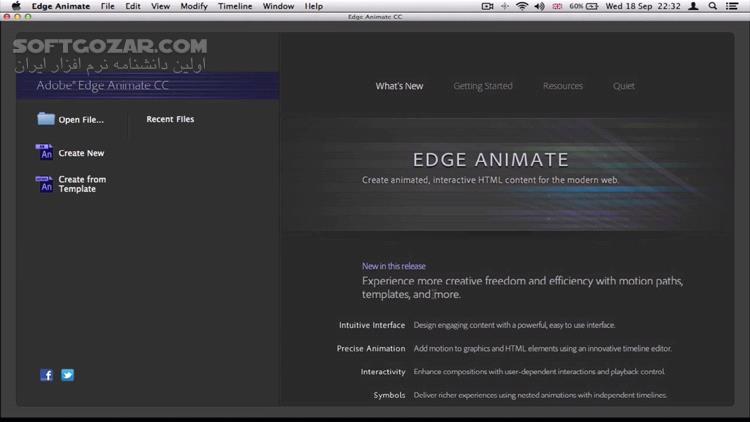The height and width of the screenshot is (422, 750).
Task: Click the Open File... link
Action: (81, 120)
